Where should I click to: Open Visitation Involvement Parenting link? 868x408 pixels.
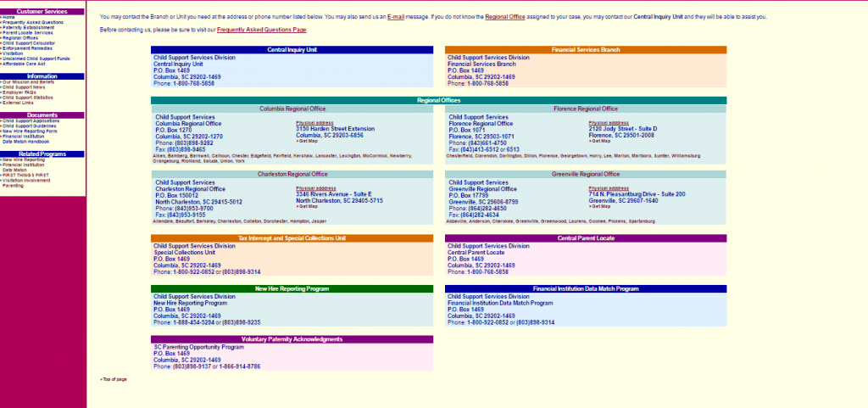[x=26, y=182]
